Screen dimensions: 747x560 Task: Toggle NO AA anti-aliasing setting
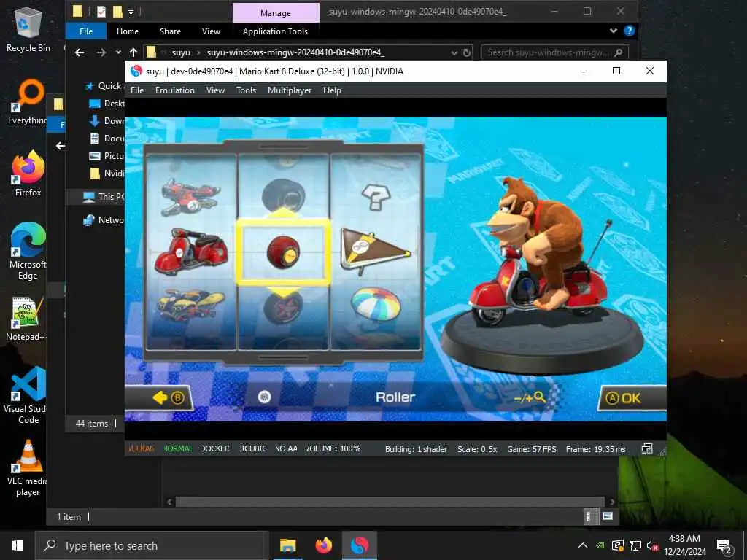pyautogui.click(x=286, y=448)
